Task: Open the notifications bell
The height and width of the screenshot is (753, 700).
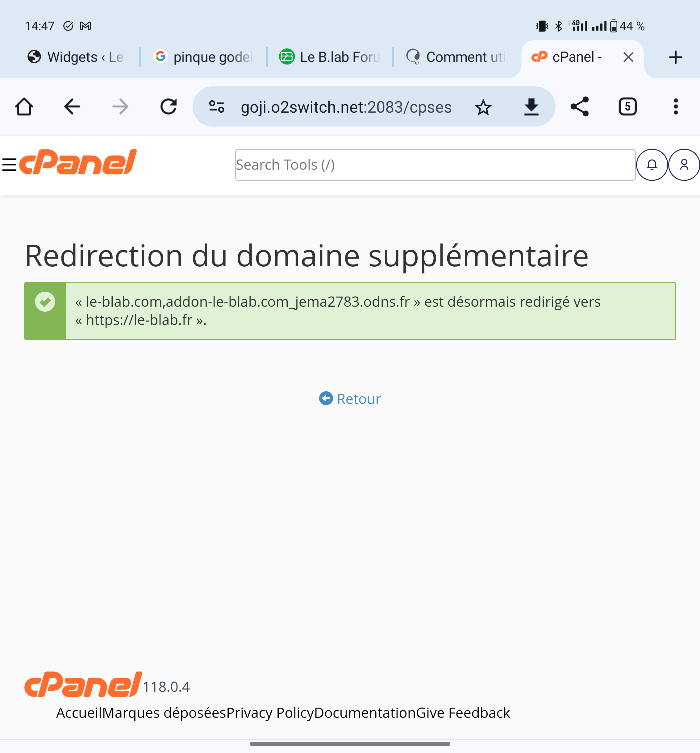Action: point(652,165)
